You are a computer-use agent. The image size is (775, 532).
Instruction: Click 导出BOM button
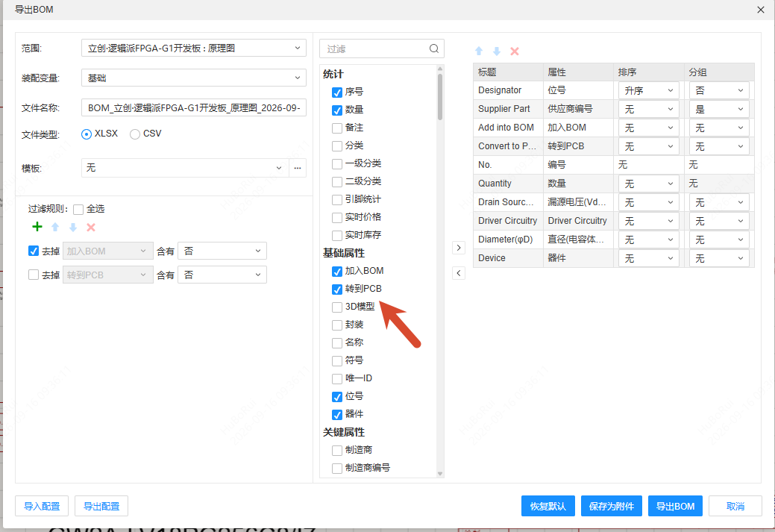675,507
